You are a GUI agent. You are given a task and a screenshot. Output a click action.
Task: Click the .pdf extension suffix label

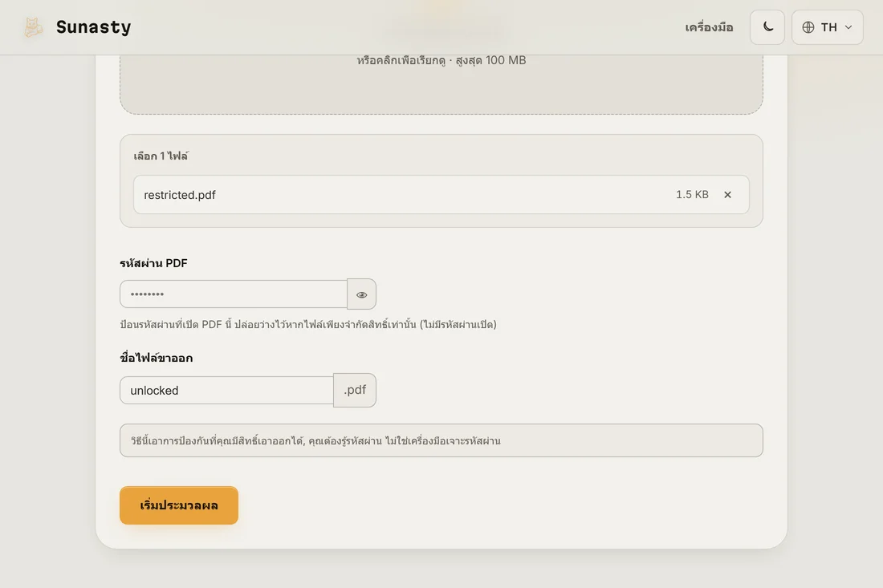point(355,390)
